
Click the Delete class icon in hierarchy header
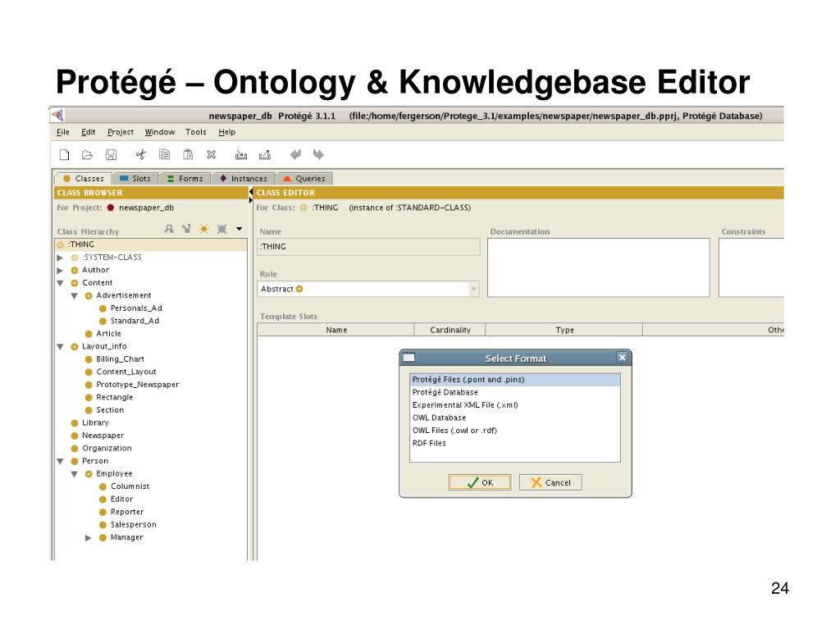(x=221, y=229)
